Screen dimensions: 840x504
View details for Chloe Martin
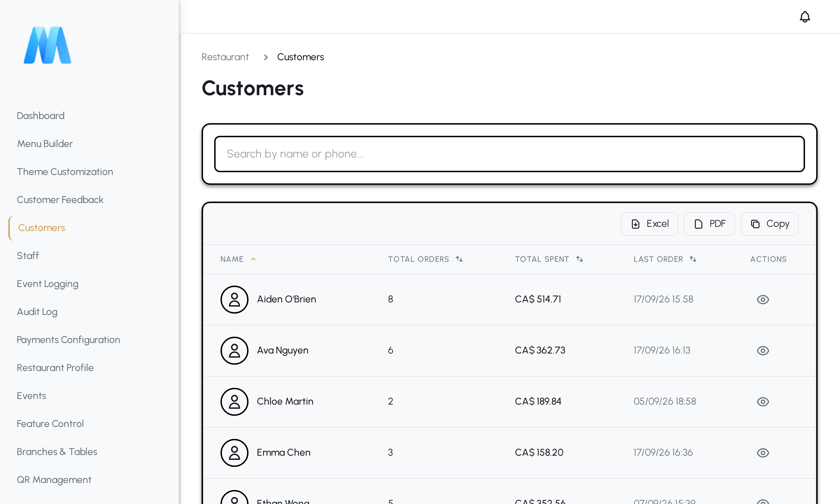763,402
